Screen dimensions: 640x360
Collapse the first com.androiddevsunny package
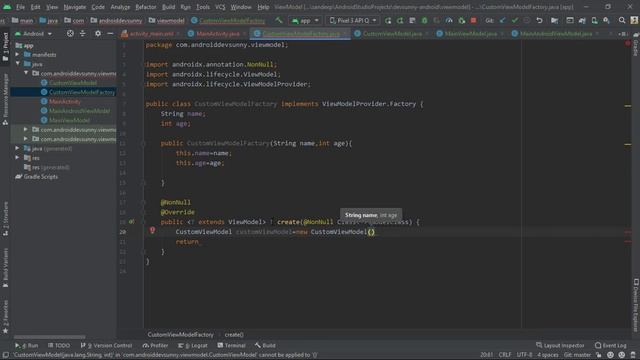(x=26, y=73)
